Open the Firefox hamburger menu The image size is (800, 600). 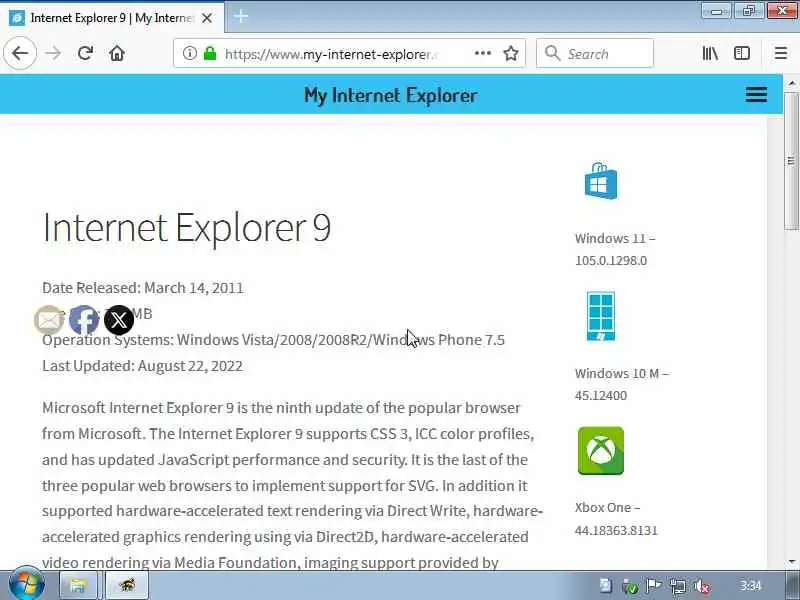click(x=781, y=53)
